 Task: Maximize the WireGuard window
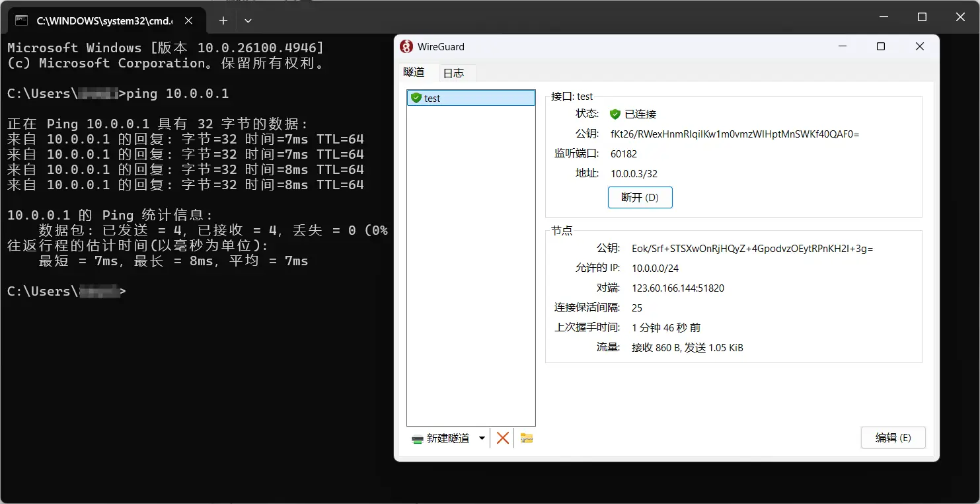pyautogui.click(x=880, y=46)
